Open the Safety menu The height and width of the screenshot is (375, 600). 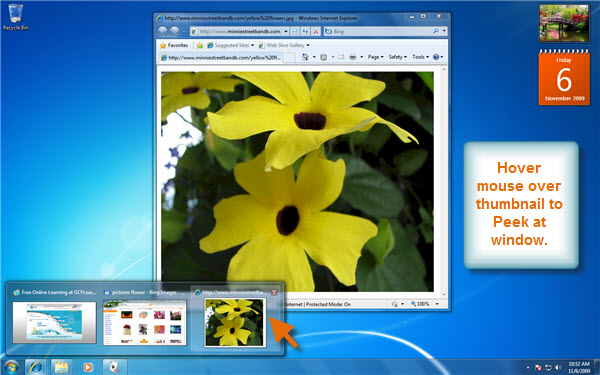398,57
